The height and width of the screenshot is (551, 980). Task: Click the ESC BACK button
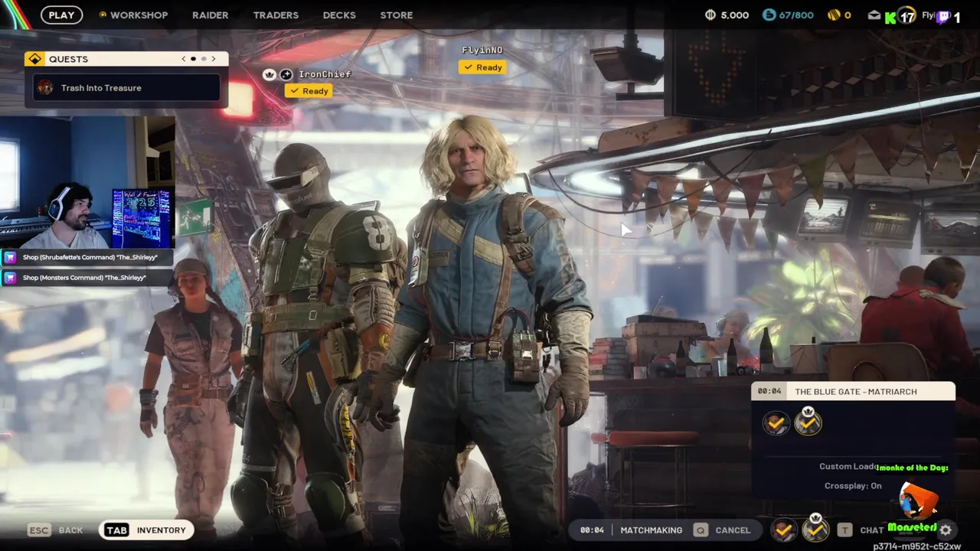click(x=55, y=530)
